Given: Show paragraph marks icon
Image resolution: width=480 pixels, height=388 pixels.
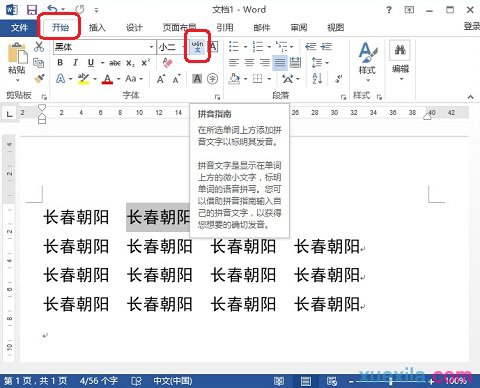Looking at the screenshot, I should pyautogui.click(x=339, y=79).
